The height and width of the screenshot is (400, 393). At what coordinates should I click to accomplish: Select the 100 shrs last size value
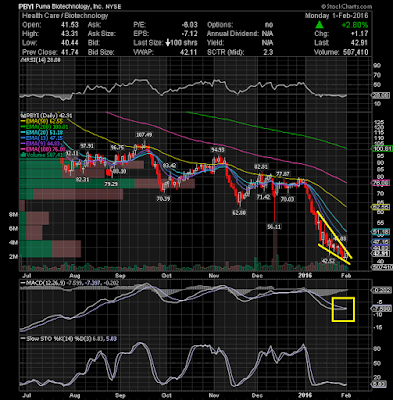coord(184,43)
